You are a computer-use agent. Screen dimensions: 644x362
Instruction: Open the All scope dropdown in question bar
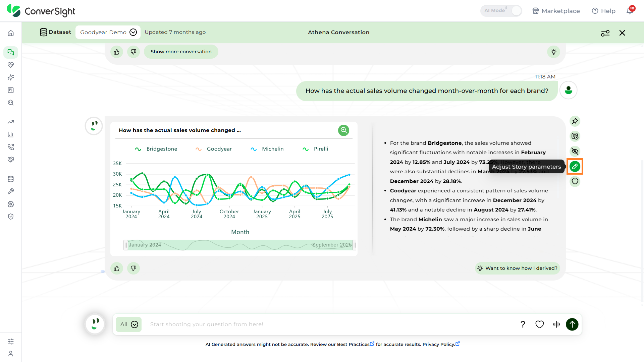pos(129,324)
